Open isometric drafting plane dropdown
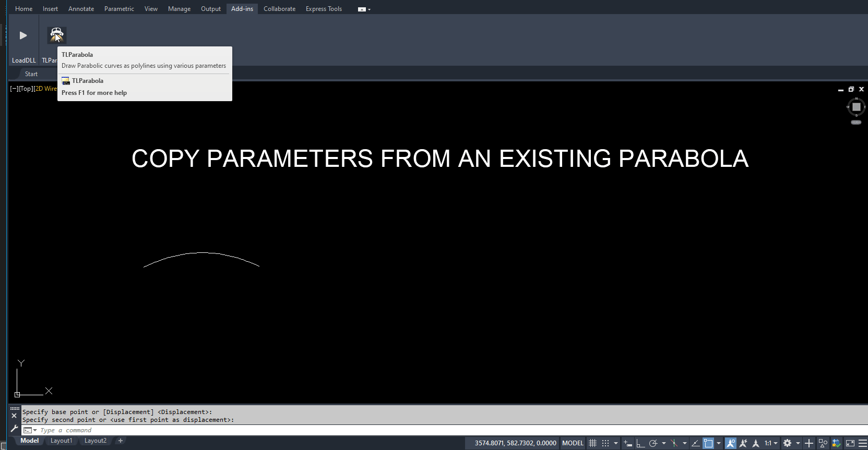868x450 pixels. point(685,443)
